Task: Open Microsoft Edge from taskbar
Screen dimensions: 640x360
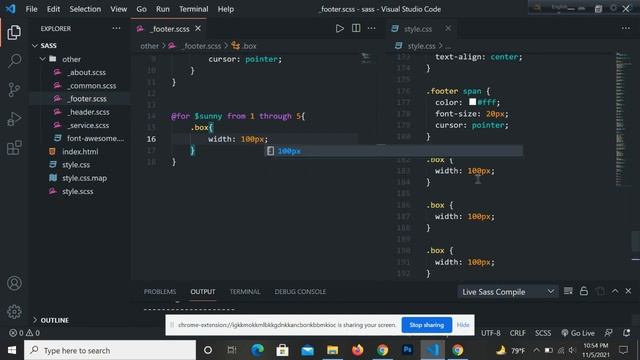Action: 257,350
